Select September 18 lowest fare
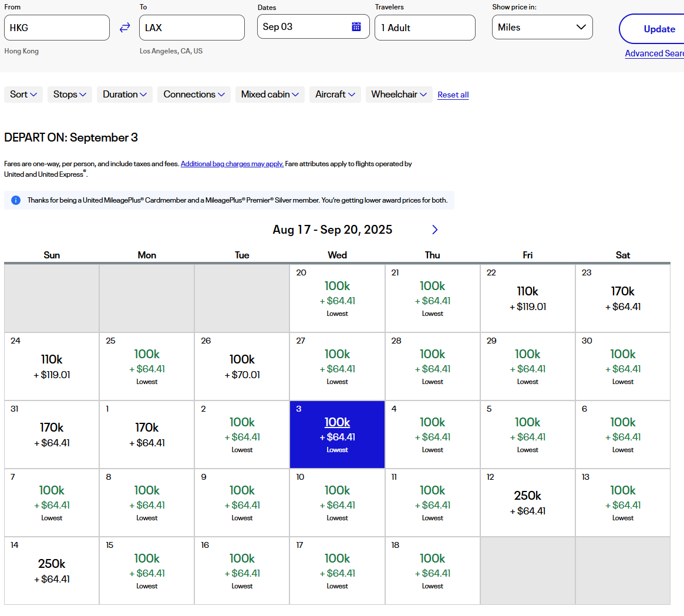The width and height of the screenshot is (684, 616). pyautogui.click(x=432, y=571)
